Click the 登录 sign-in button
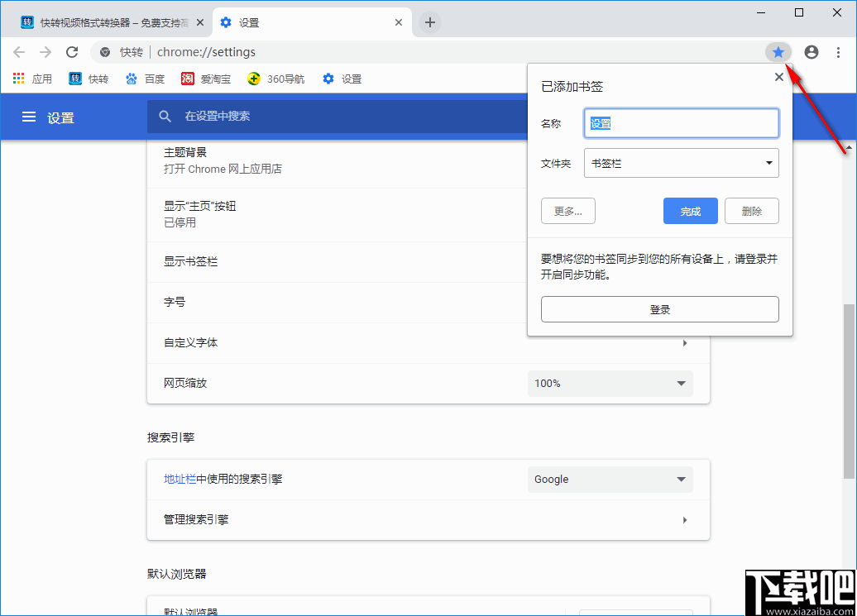The image size is (857, 616). [x=659, y=308]
